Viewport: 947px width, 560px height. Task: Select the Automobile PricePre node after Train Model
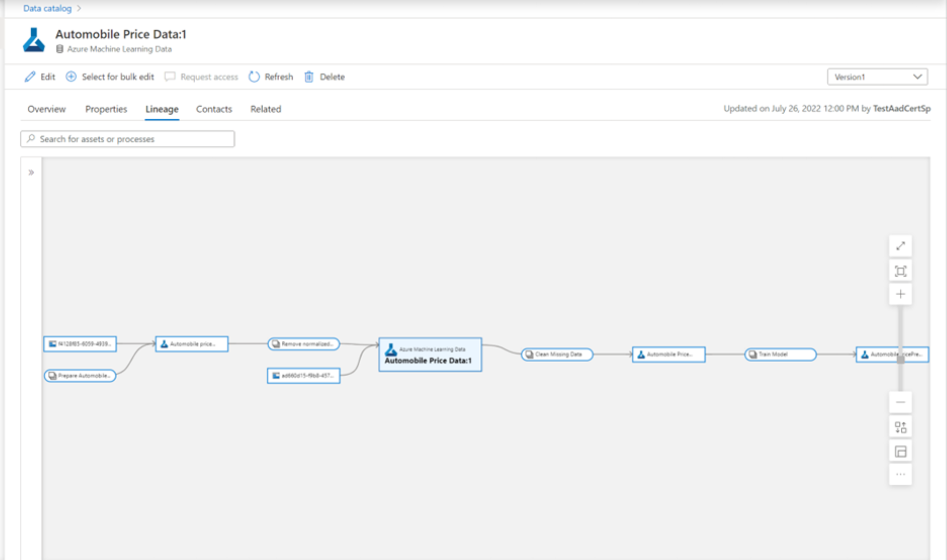[x=892, y=354]
